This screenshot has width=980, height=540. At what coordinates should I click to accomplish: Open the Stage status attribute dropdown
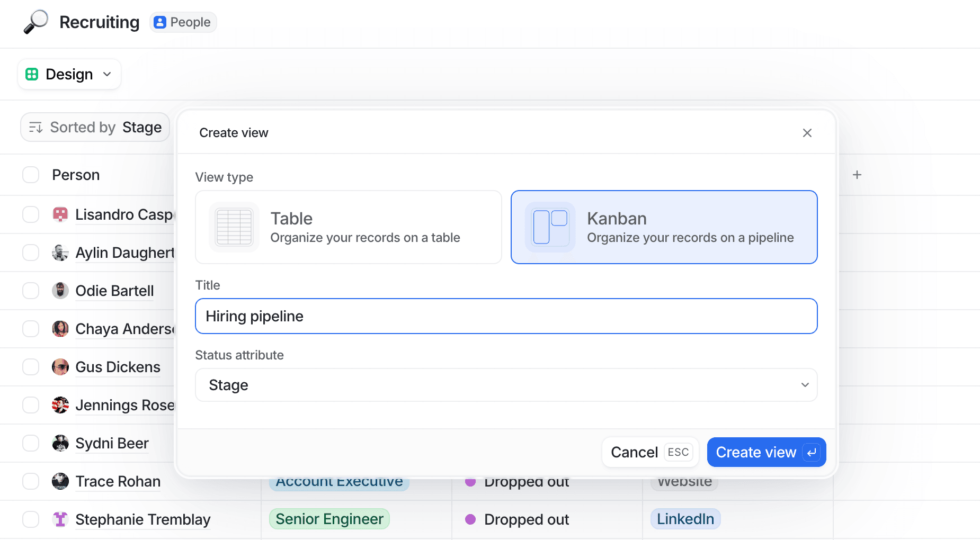point(506,385)
